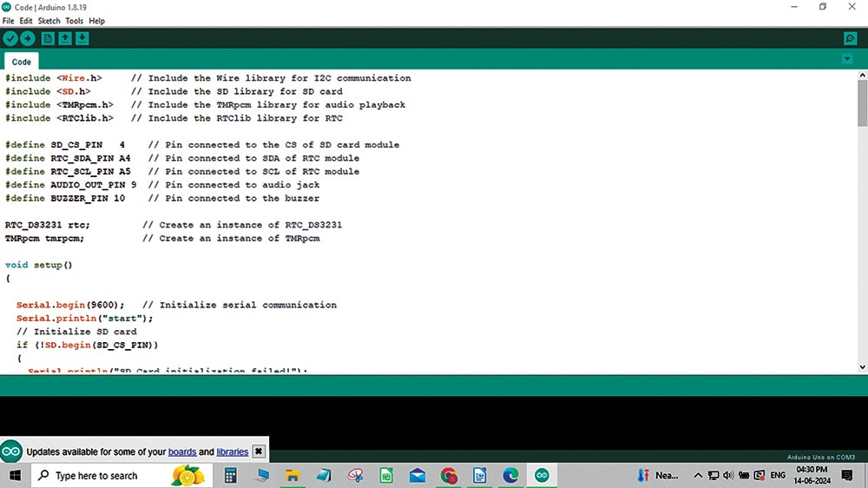Open the Snipping Tool scissors taskbar icon
Viewport: 868px width, 488px height.
click(355, 475)
